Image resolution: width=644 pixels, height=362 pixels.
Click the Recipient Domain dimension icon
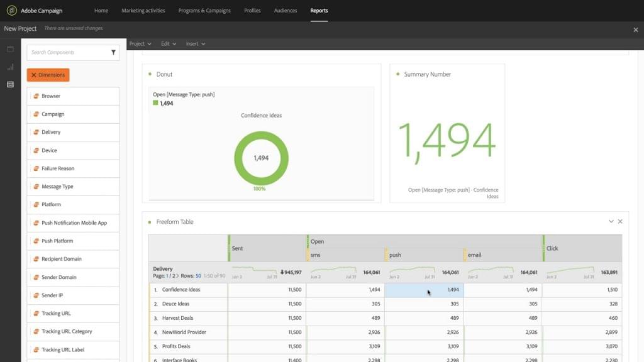[x=36, y=259]
